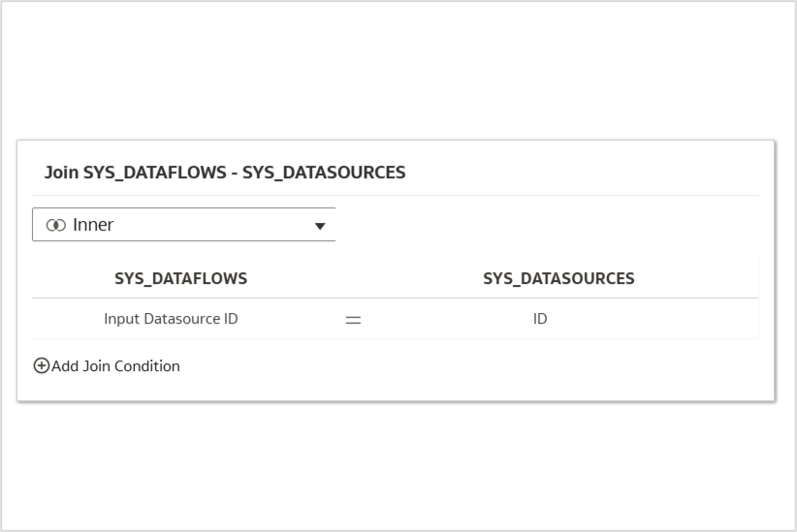Click the SYS_DATASOURCES column header
Image resolution: width=797 pixels, height=532 pixels.
[x=558, y=278]
